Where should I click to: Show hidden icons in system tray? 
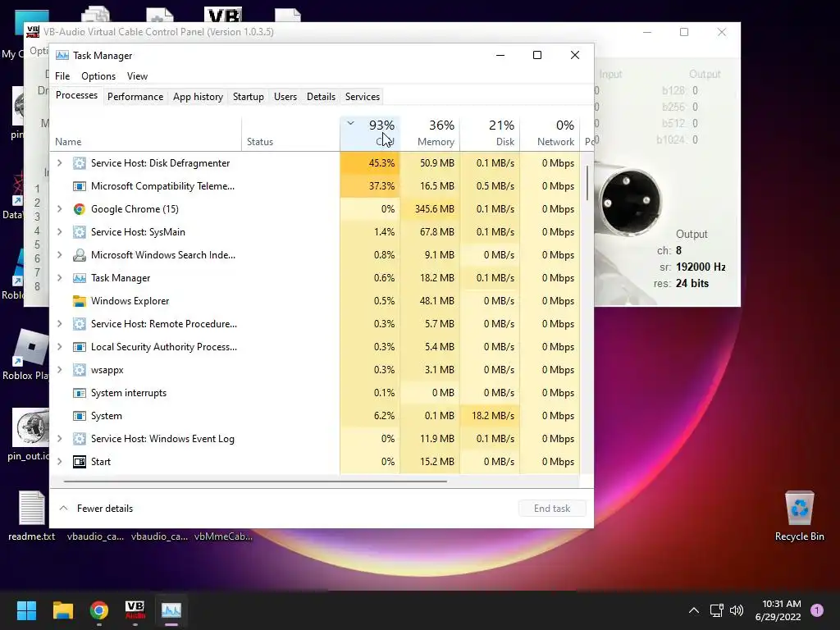(694, 610)
